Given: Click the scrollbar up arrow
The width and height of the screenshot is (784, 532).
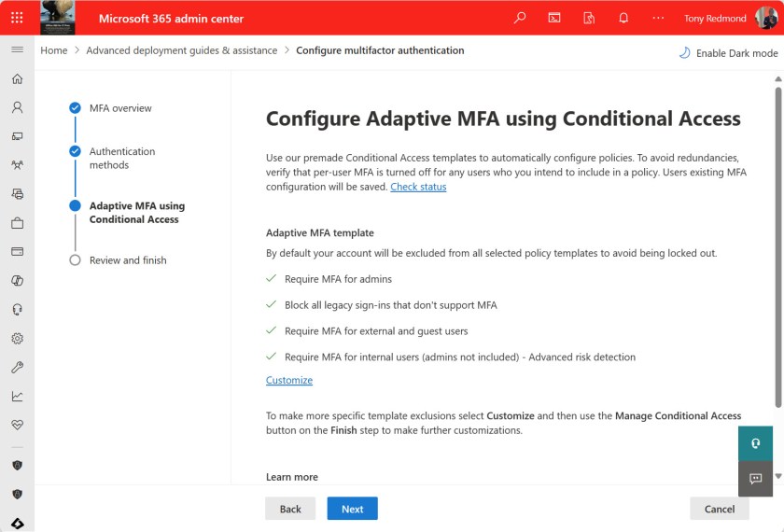Looking at the screenshot, I should tap(778, 79).
